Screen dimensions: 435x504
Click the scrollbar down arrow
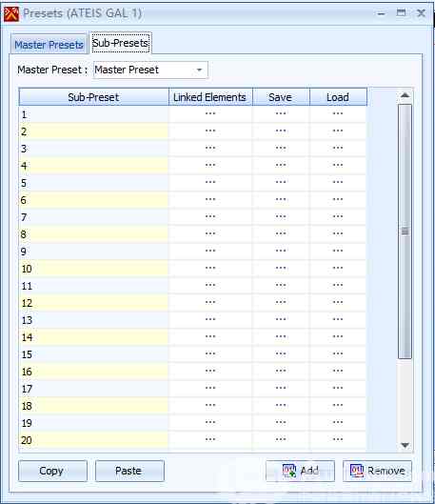point(405,445)
